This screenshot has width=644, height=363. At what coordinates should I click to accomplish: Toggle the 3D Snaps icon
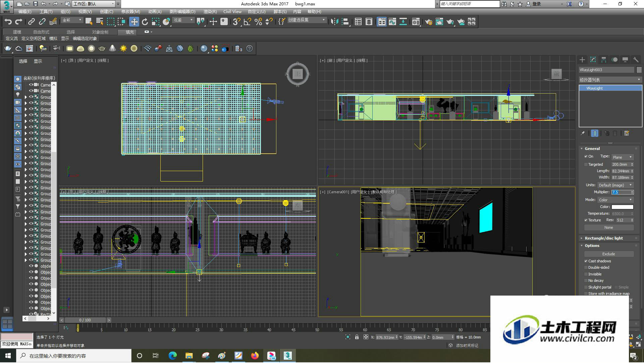coord(236,22)
